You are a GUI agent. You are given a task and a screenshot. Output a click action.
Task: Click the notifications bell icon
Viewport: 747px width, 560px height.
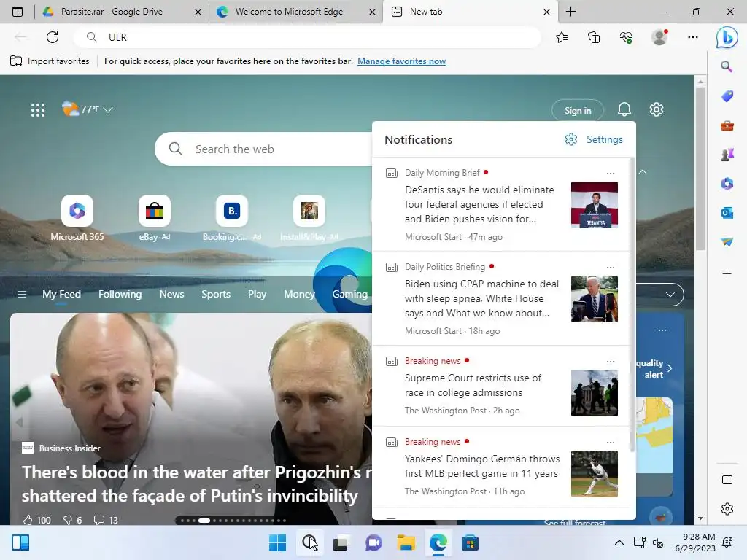pos(624,109)
